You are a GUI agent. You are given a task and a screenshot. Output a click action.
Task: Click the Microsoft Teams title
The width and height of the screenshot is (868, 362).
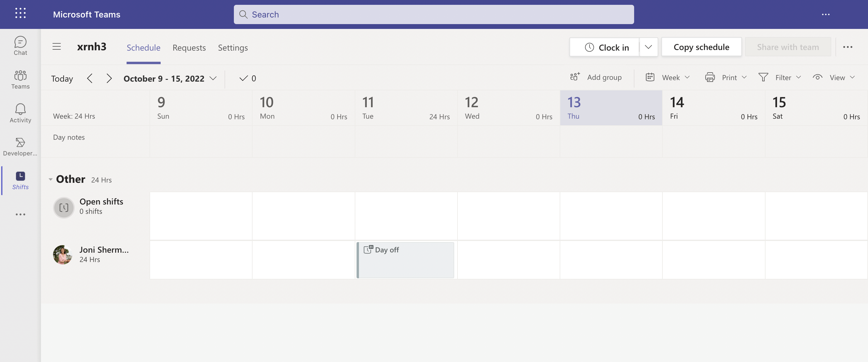pos(86,14)
